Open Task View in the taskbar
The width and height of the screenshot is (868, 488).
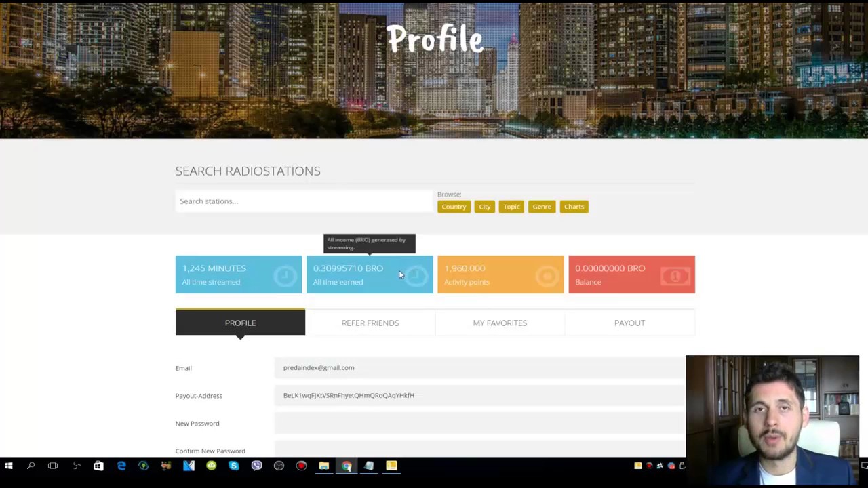click(x=53, y=466)
